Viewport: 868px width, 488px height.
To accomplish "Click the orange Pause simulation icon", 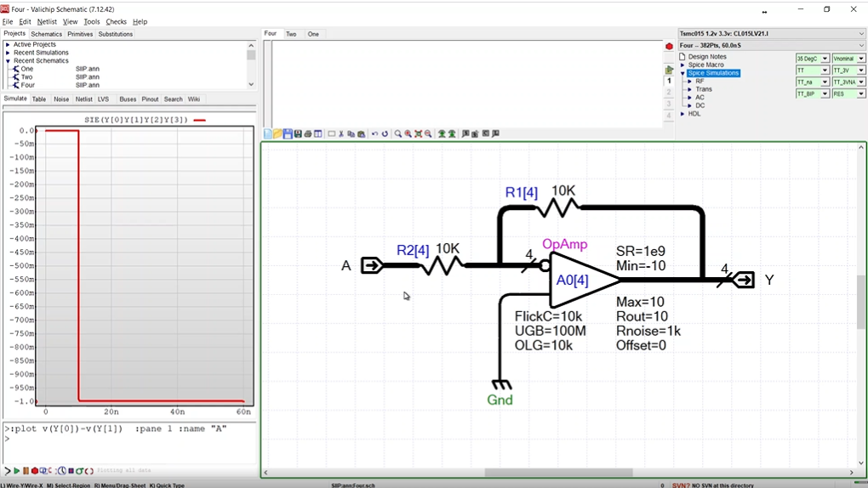I will [x=26, y=470].
